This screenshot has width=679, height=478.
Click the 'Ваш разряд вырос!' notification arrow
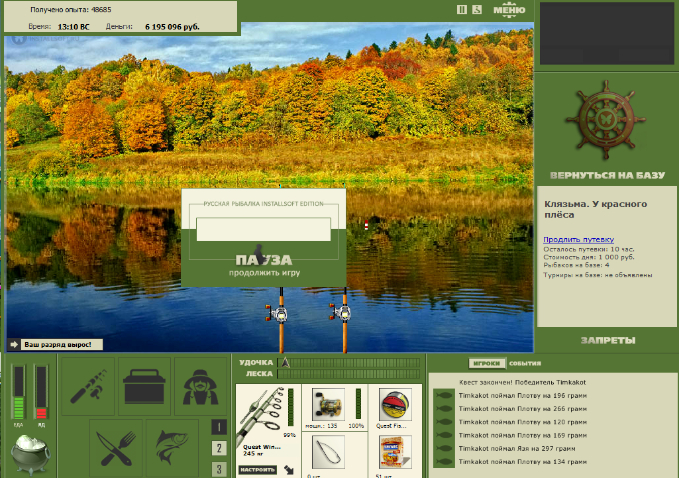click(x=14, y=345)
